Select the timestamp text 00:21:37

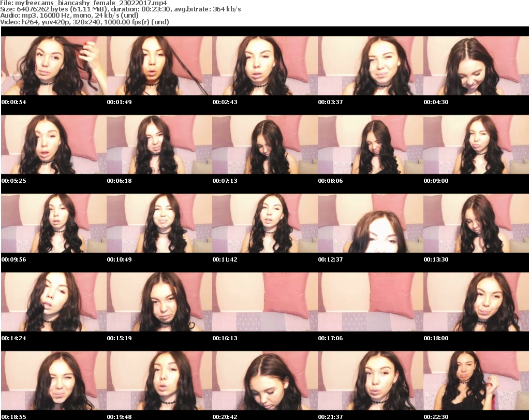click(330, 417)
